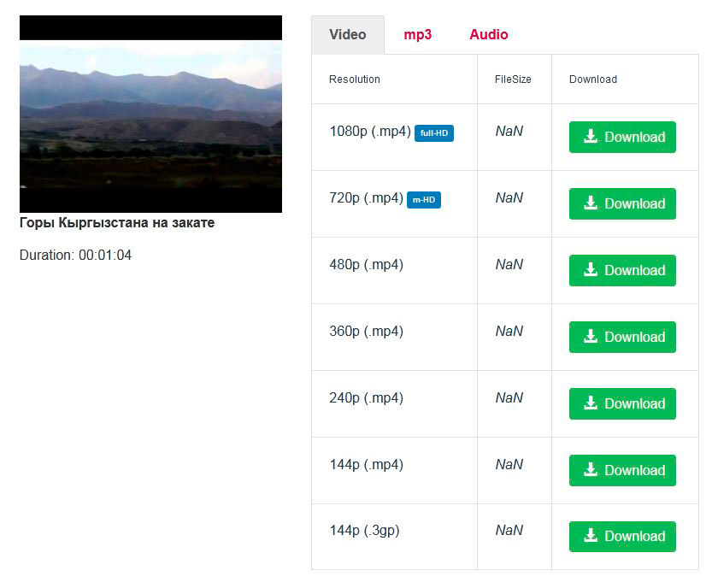Image resolution: width=718 pixels, height=588 pixels.
Task: Select the 480p (.mp4) resolution label
Action: tap(367, 265)
